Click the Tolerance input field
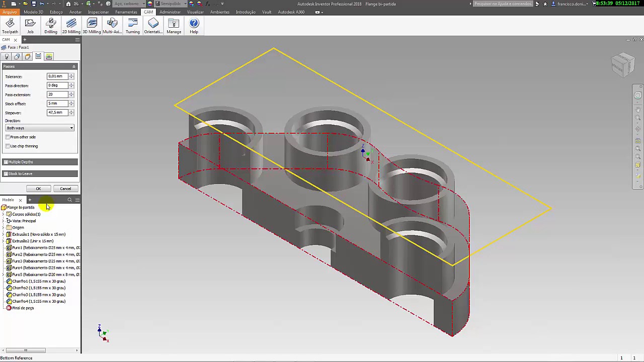The height and width of the screenshot is (362, 644). (57, 76)
